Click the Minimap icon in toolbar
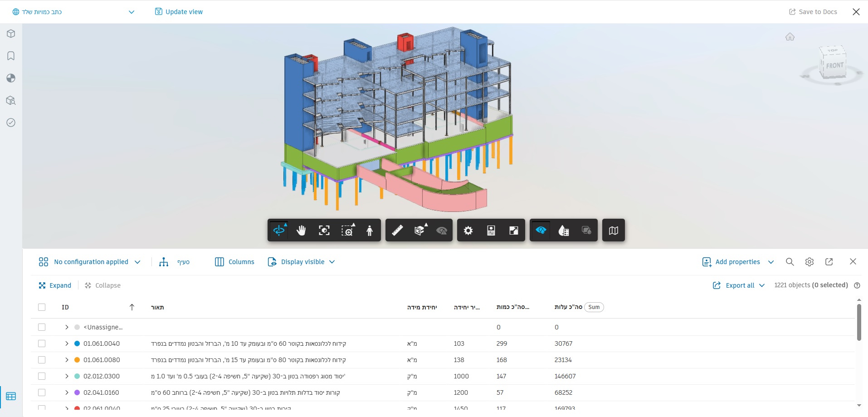This screenshot has height=417, width=868. click(x=613, y=231)
